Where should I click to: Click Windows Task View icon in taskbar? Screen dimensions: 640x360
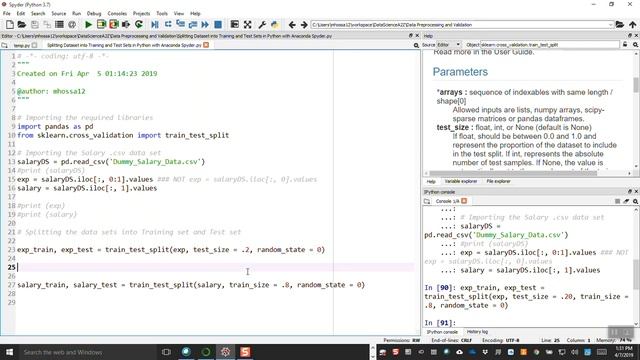coord(166,352)
